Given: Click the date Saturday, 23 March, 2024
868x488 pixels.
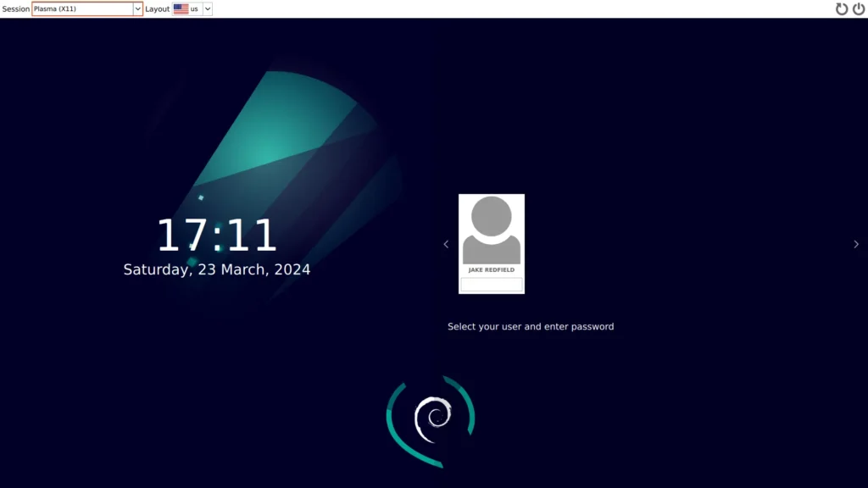Looking at the screenshot, I should (x=217, y=269).
